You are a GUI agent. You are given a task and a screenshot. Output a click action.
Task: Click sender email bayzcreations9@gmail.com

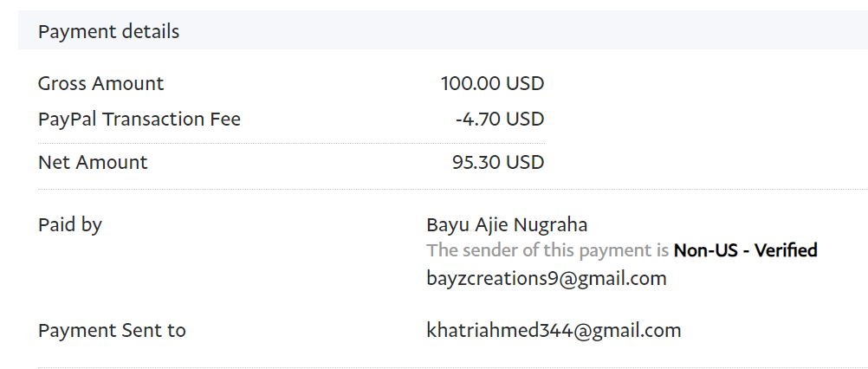[546, 278]
